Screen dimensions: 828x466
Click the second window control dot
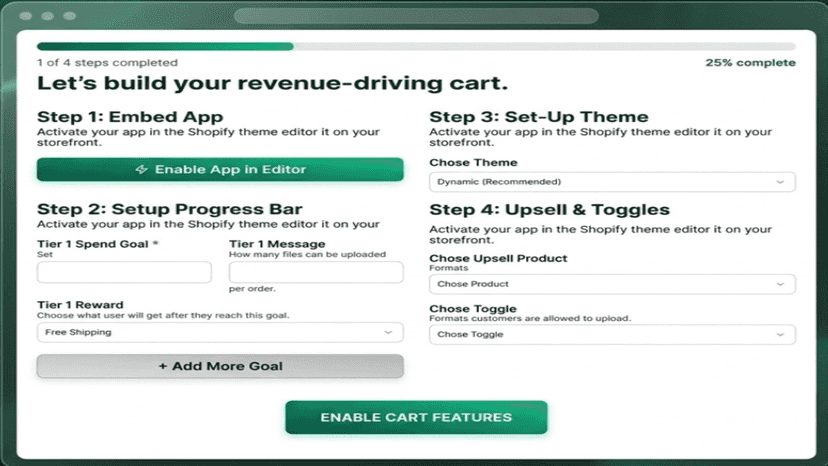pyautogui.click(x=48, y=16)
